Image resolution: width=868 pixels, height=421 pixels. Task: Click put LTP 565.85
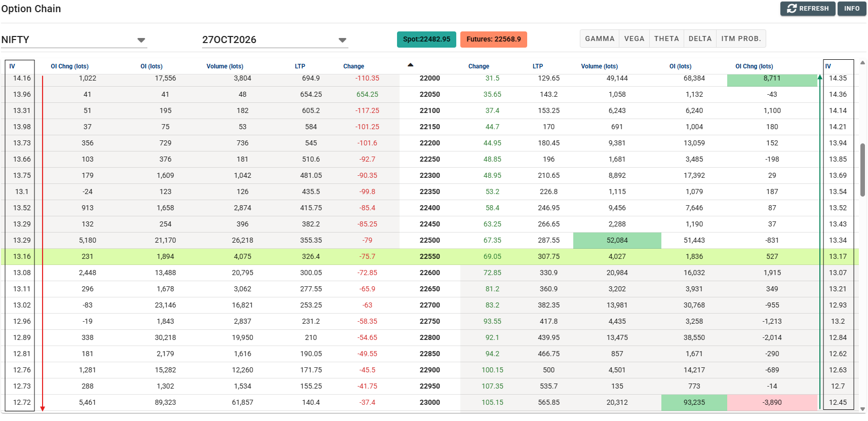549,402
